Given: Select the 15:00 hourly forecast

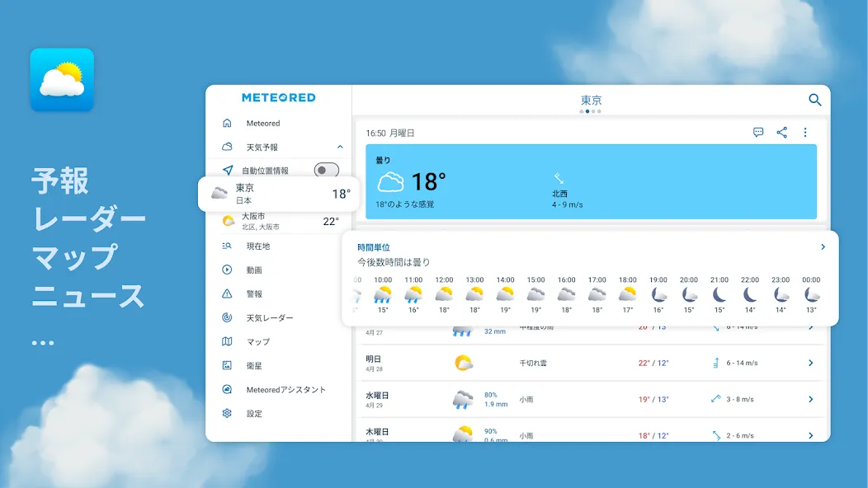Looking at the screenshot, I should [x=535, y=296].
